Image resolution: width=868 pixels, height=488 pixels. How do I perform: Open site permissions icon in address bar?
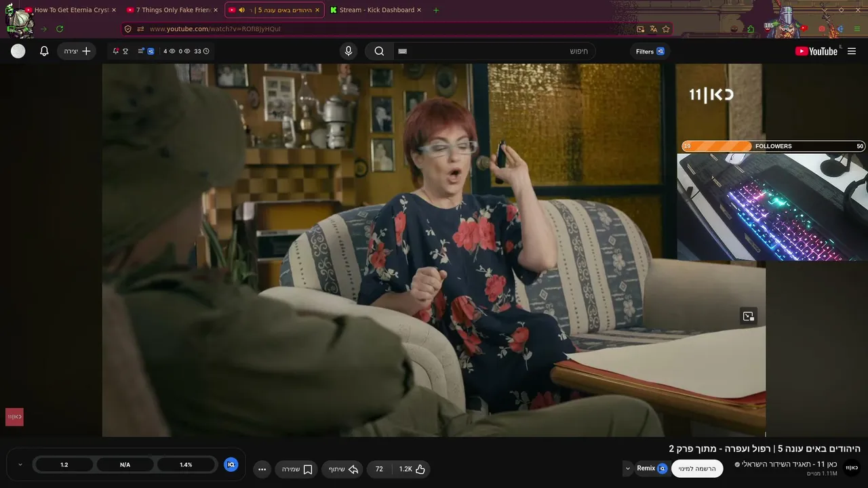pos(140,29)
